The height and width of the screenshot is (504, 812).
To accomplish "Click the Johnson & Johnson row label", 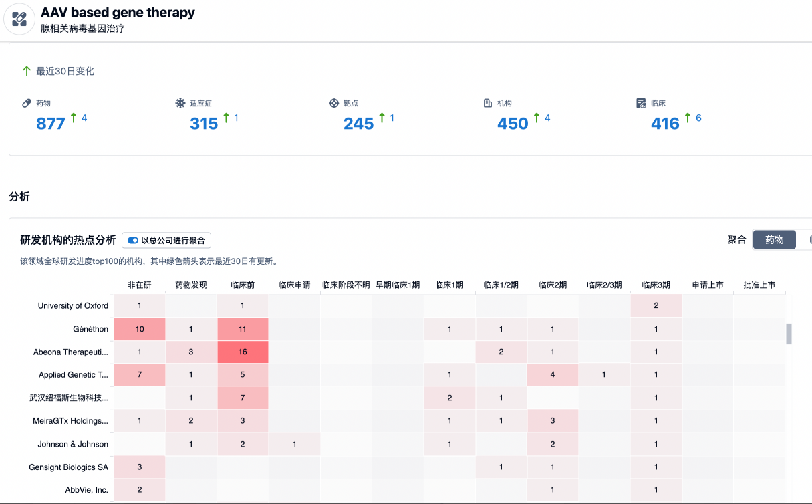I will (74, 444).
